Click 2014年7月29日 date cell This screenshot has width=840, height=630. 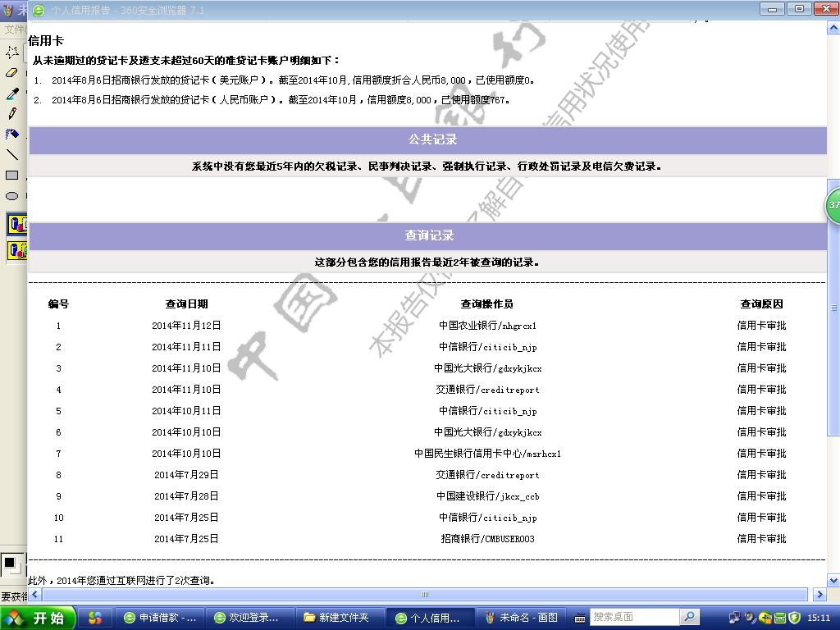[x=186, y=475]
